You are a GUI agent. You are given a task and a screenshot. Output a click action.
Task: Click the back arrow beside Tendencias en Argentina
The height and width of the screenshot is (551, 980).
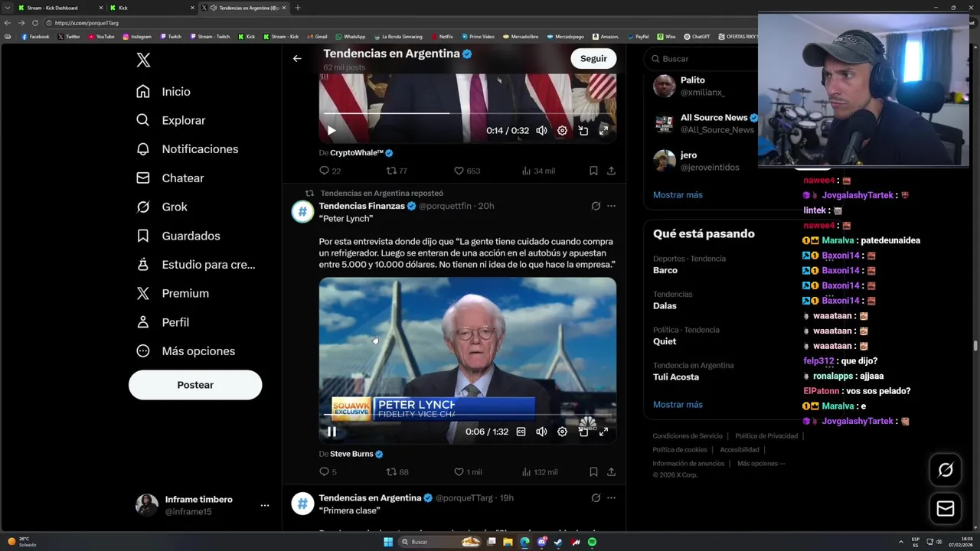pos(297,58)
